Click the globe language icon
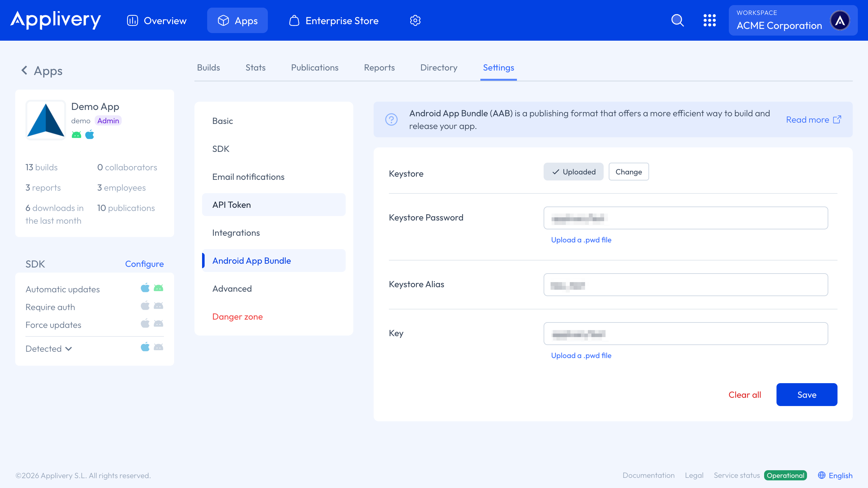This screenshot has height=488, width=868. [x=822, y=475]
